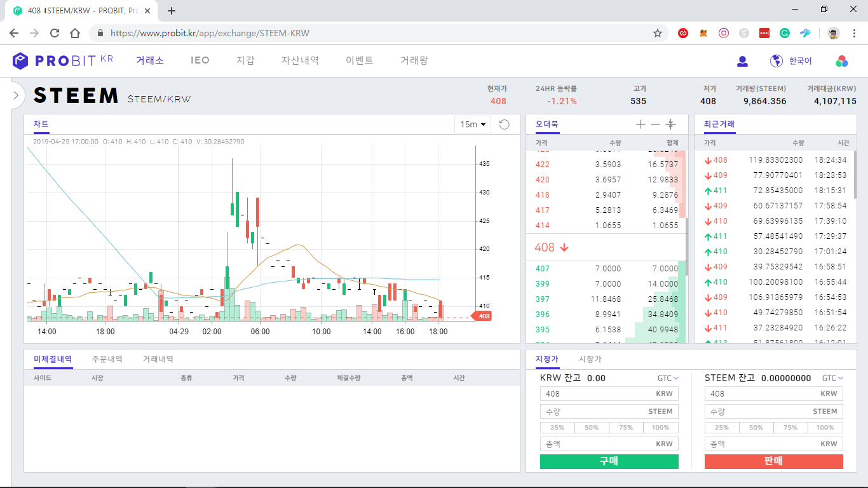The width and height of the screenshot is (868, 488).
Task: Go to the browser home page
Action: point(75,33)
